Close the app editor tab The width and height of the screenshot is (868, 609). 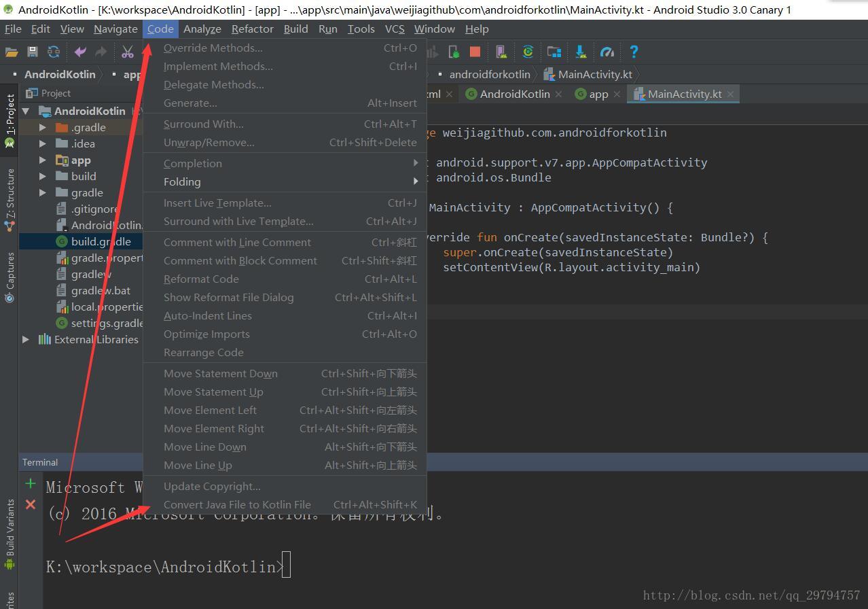click(x=617, y=94)
